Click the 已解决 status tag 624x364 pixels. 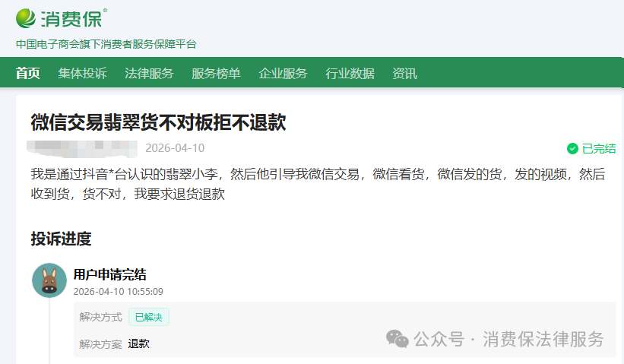148,317
